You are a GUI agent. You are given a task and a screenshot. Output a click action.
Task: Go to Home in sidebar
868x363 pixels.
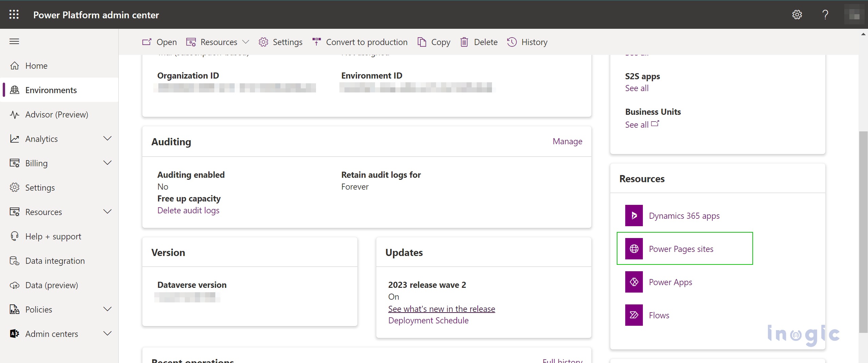point(59,65)
